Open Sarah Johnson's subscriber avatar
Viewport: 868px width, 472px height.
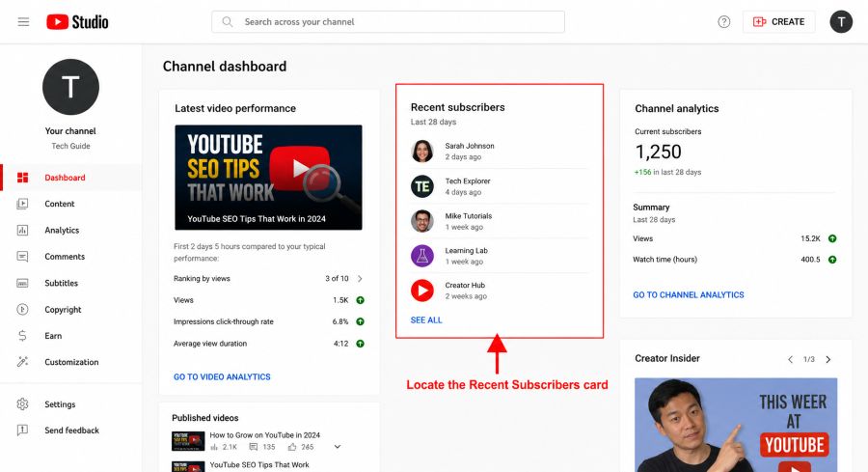pyautogui.click(x=421, y=152)
